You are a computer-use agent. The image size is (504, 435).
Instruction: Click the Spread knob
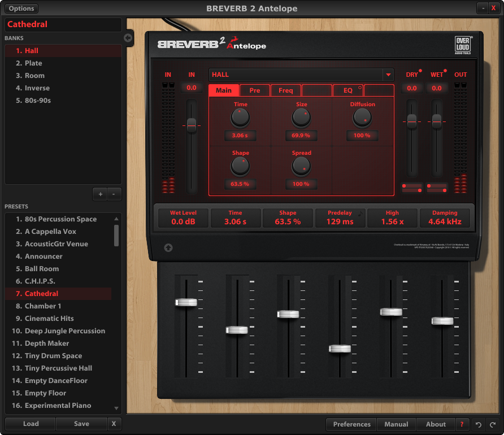tap(301, 166)
